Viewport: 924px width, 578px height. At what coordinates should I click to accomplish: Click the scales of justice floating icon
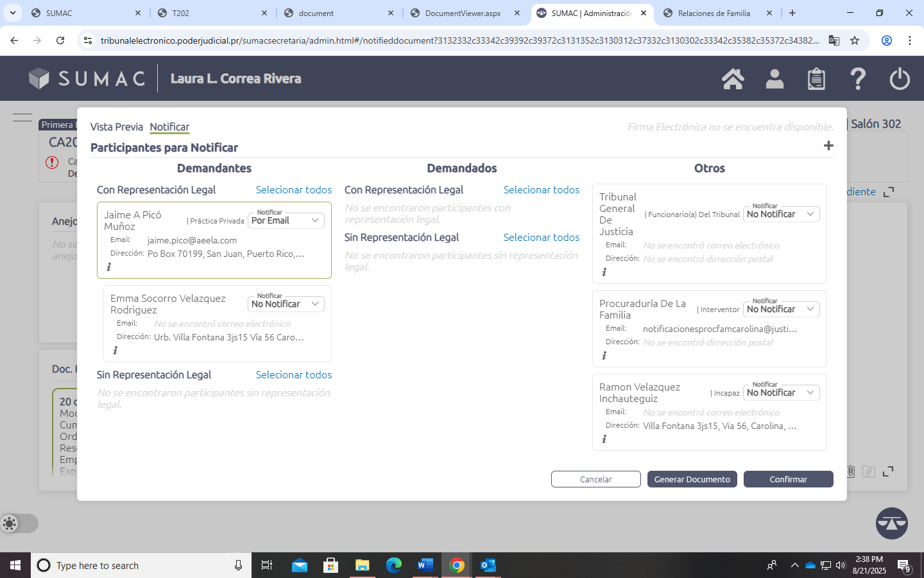(x=891, y=523)
